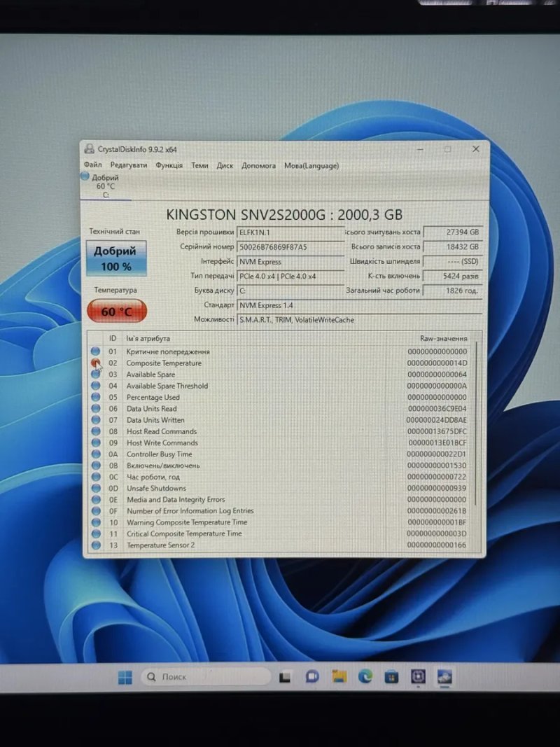Viewport: 560px width, 747px height.
Task: Open the Файл menu
Action: (93, 165)
